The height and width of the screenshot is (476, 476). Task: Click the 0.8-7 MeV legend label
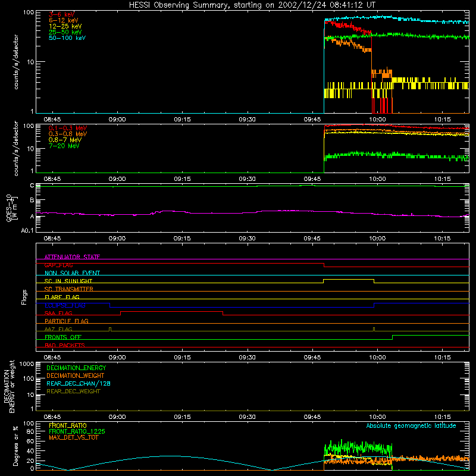coord(65,140)
